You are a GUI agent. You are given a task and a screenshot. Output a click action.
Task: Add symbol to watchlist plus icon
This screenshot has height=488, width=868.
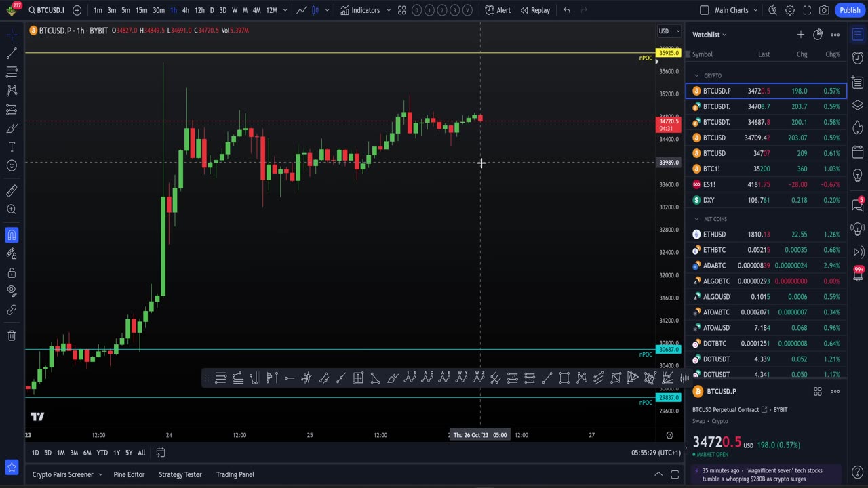[801, 35]
